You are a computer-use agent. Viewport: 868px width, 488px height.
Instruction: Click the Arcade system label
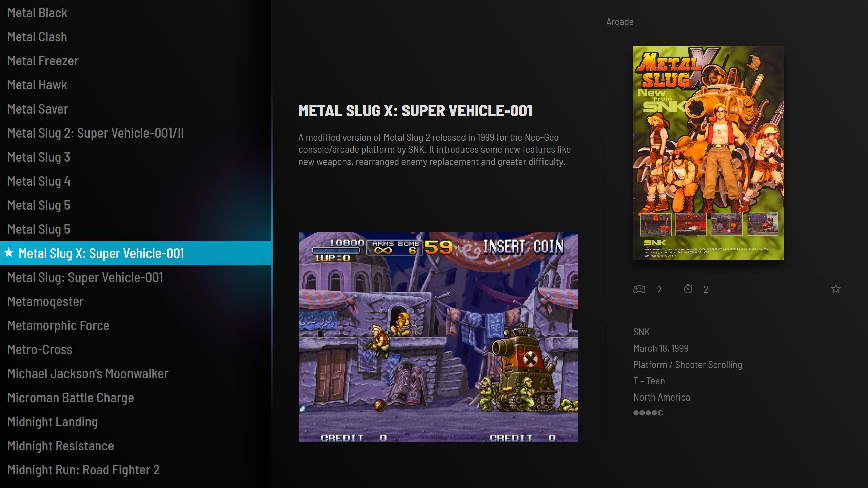tap(620, 22)
